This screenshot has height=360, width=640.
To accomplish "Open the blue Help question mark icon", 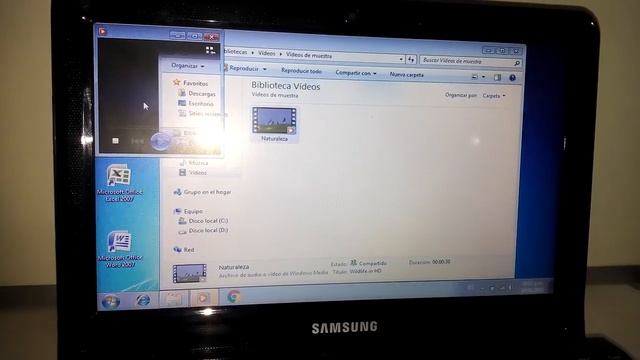I will click(x=512, y=78).
